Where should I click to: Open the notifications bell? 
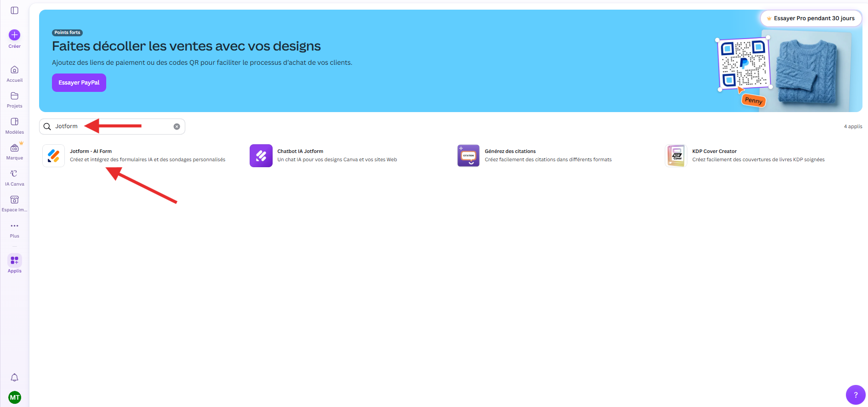[x=15, y=378]
